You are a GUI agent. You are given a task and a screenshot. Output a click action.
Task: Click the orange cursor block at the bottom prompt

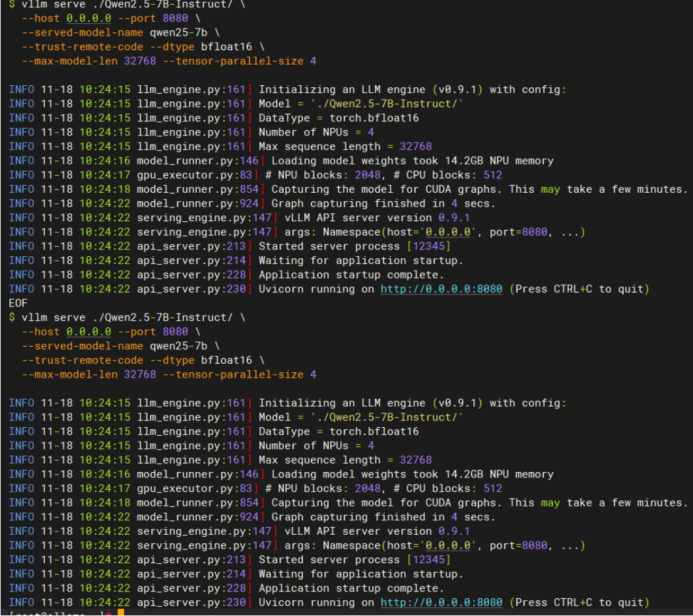121,613
